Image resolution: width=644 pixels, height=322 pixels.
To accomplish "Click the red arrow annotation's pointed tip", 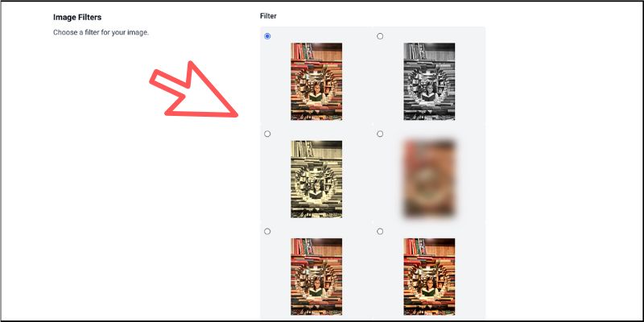I will coord(236,115).
